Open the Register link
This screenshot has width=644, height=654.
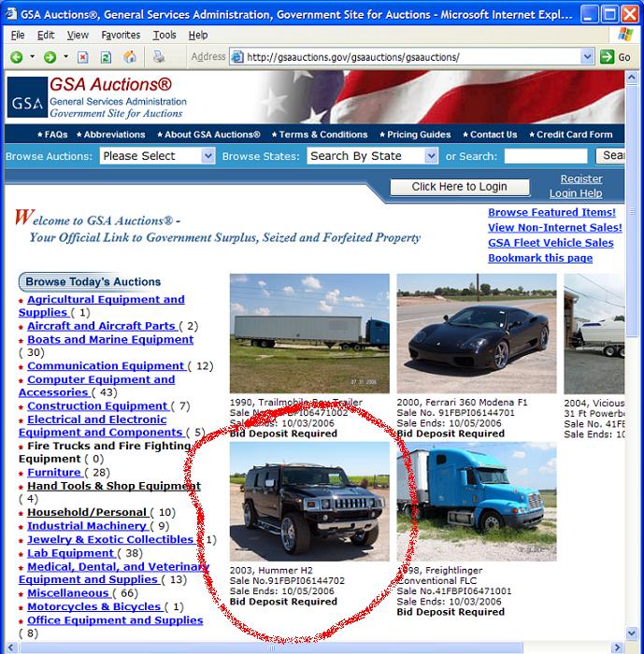[x=581, y=179]
